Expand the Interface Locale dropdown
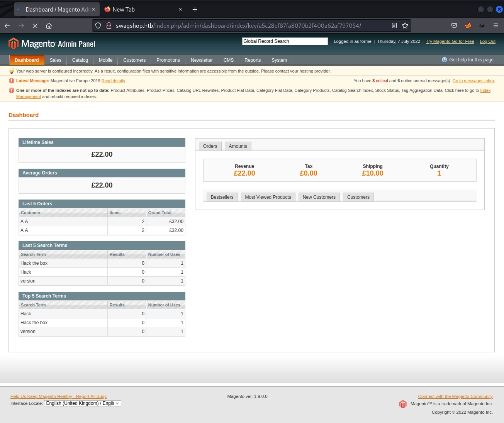Screen dimensions: 504x423 (x=83, y=403)
